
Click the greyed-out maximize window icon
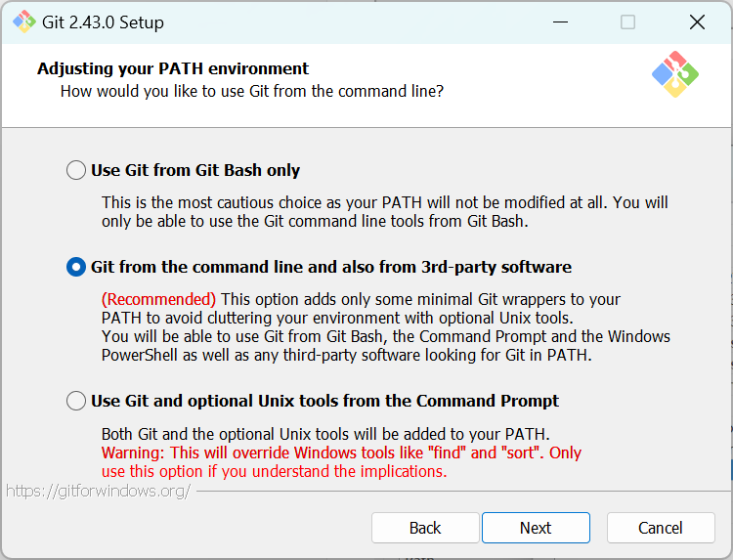[x=627, y=22]
